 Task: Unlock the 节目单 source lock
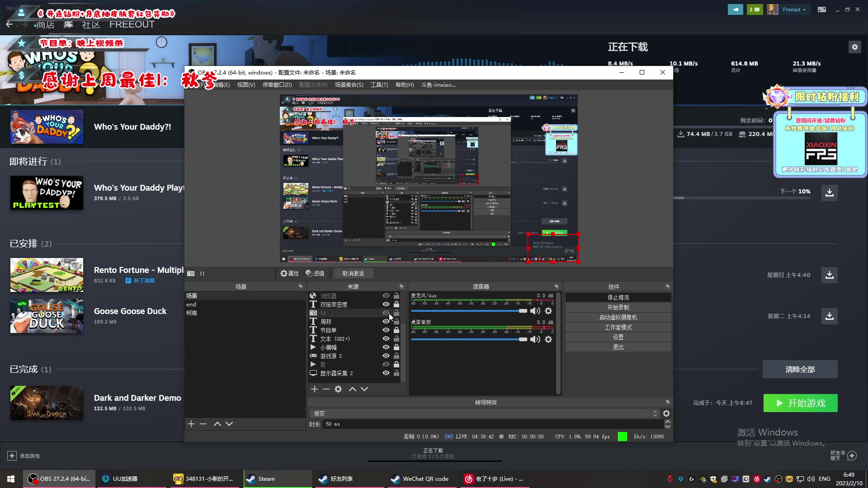(396, 330)
